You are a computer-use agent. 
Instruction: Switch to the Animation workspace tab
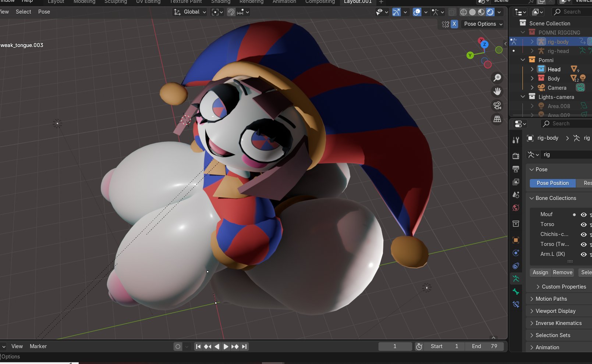tap(284, 2)
